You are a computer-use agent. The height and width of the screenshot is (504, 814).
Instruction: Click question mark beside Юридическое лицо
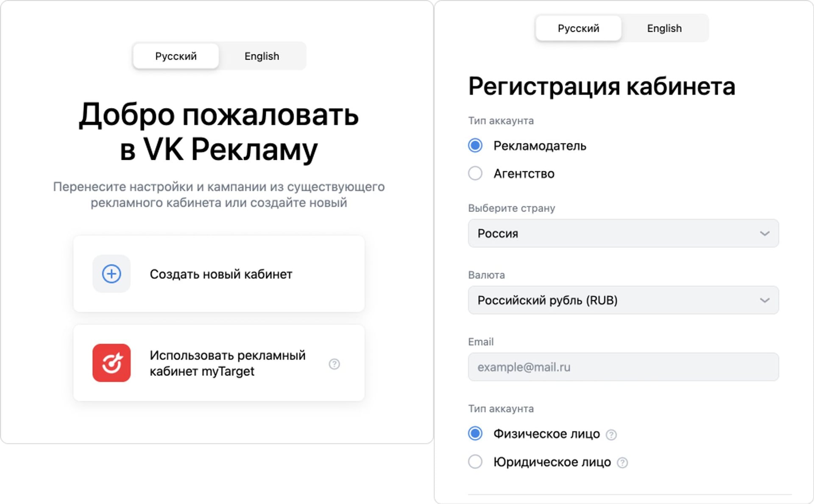(x=622, y=462)
